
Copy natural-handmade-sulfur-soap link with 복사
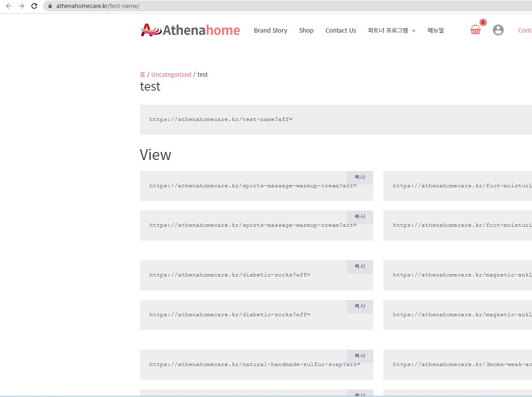[x=360, y=356]
